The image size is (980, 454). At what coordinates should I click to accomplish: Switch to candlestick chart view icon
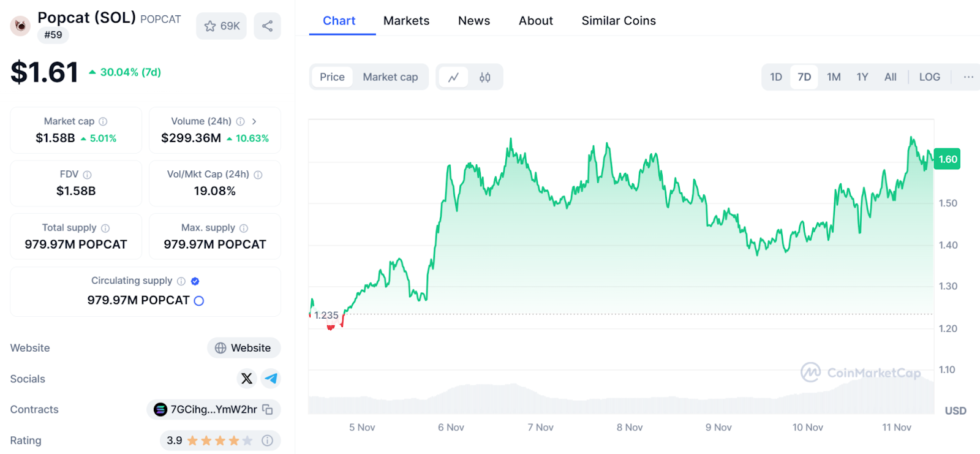click(484, 77)
